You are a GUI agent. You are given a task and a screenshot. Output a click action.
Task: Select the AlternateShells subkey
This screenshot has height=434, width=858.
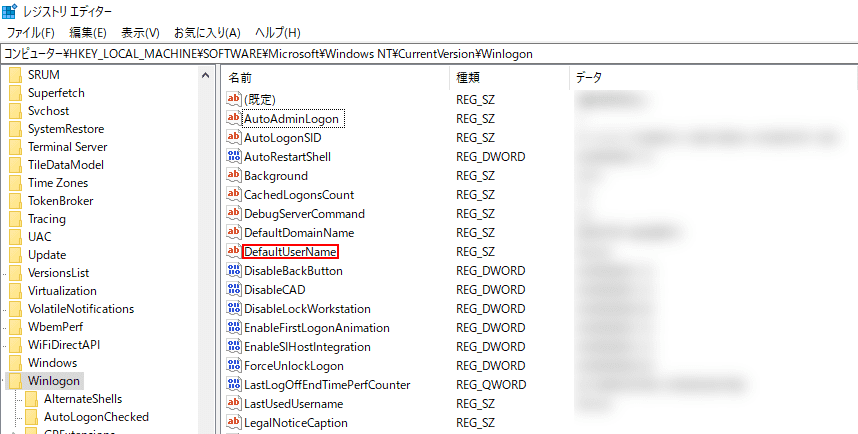(83, 398)
